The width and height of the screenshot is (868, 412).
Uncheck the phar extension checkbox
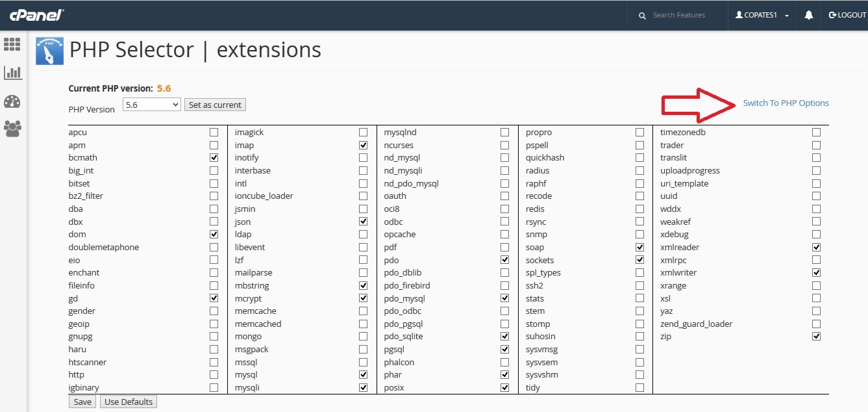[x=504, y=375]
